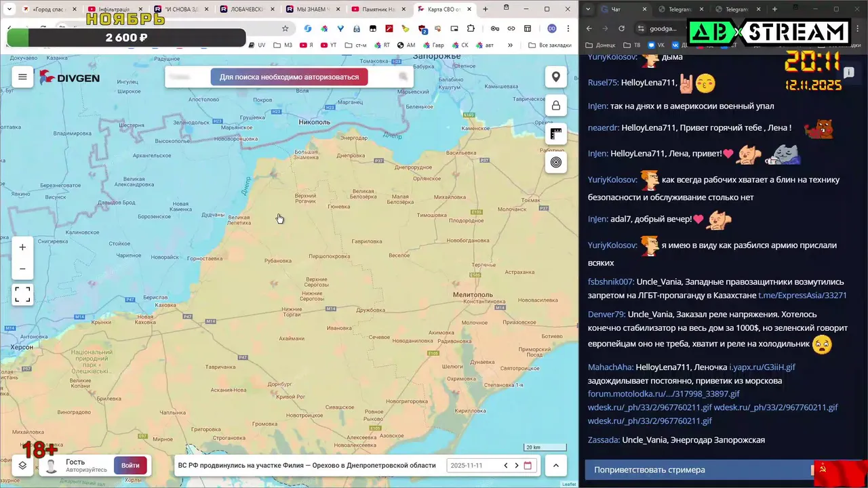Bookmark this page with the star icon
Image resolution: width=868 pixels, height=488 pixels.
(x=285, y=28)
